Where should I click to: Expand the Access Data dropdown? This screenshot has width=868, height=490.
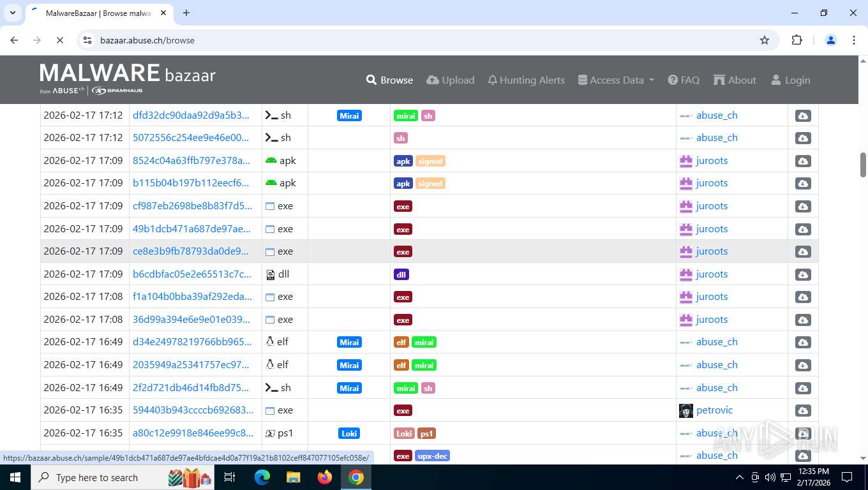coord(616,80)
